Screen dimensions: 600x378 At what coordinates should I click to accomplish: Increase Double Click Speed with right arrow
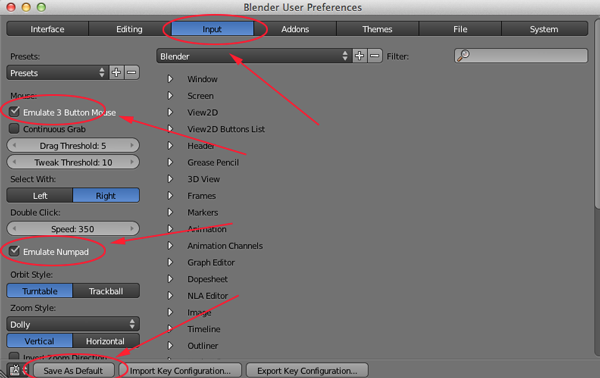tap(132, 229)
